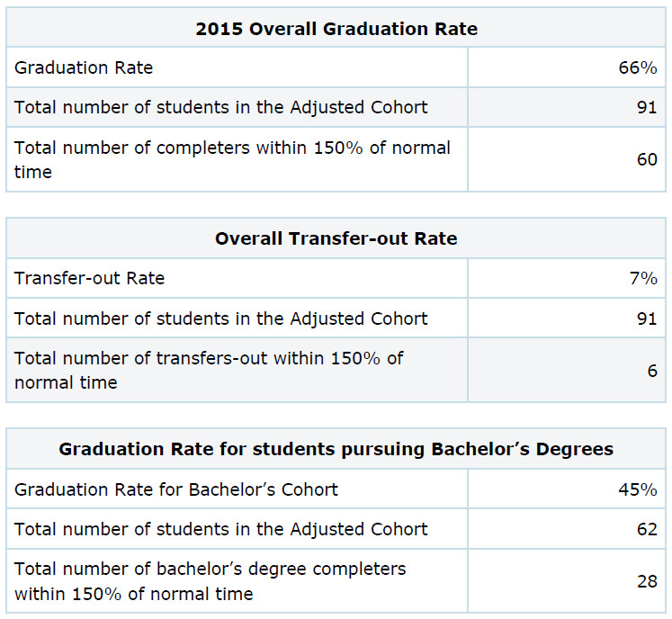Click the 91 value in the Transfer-out table
This screenshot has height=619, width=672.
(647, 318)
